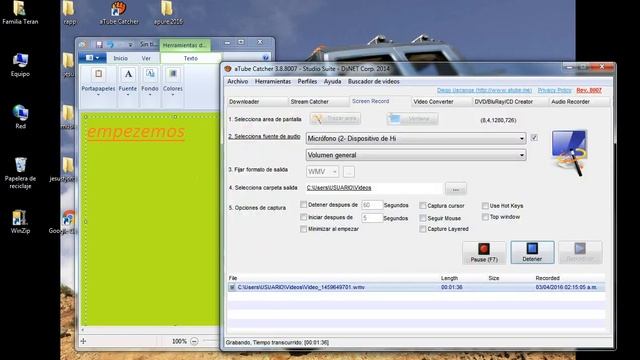Select Paint's Texto ribbon tab
The height and width of the screenshot is (360, 640).
click(x=191, y=58)
